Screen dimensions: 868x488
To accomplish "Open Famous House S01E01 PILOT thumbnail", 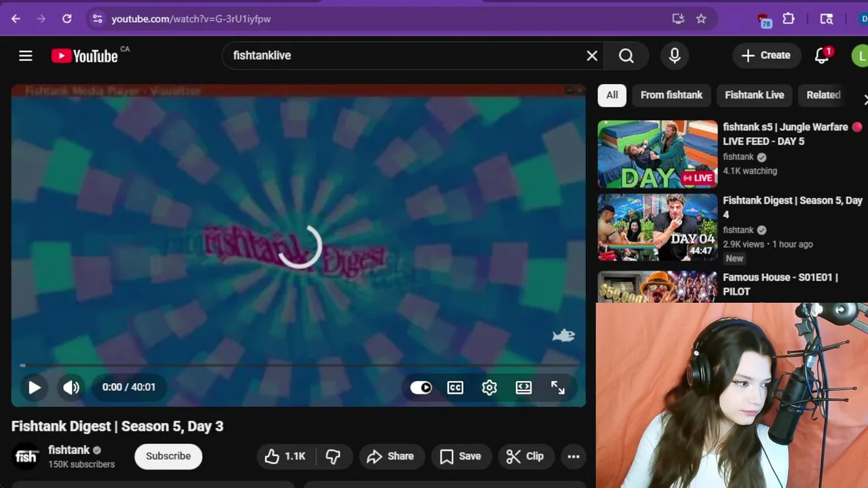I will click(x=657, y=287).
